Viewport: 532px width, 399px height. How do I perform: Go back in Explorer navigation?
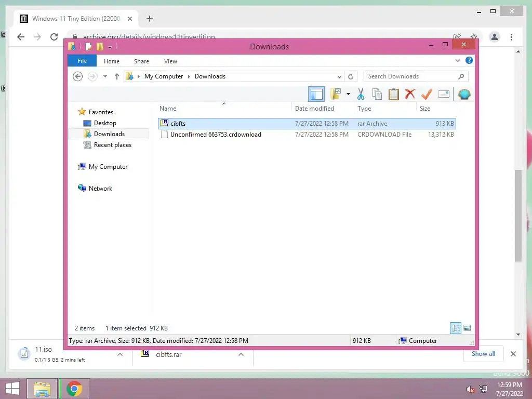(x=78, y=76)
